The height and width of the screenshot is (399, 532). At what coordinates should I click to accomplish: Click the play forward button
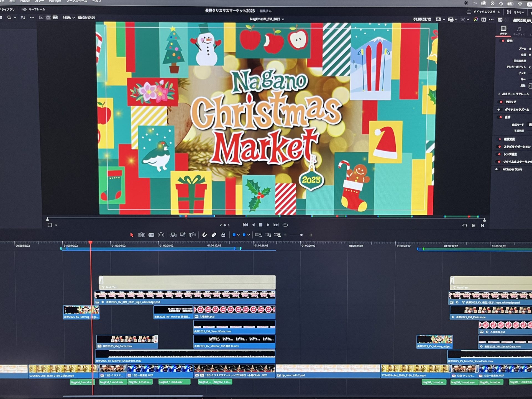click(x=268, y=225)
